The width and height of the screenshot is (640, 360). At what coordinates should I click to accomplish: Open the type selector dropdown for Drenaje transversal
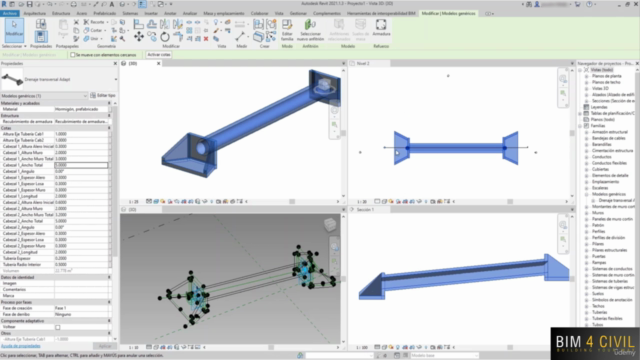tap(116, 80)
